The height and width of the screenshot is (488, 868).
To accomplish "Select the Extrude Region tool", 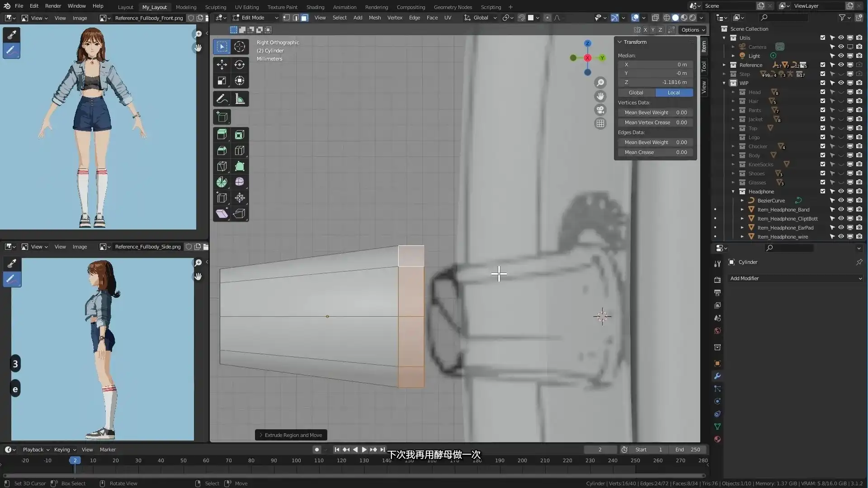I will coord(222,135).
